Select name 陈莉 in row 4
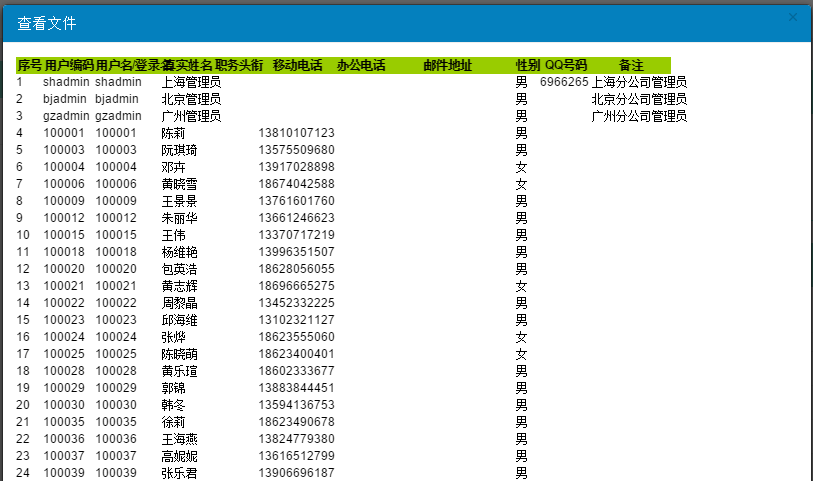The image size is (813, 481). 173,133
